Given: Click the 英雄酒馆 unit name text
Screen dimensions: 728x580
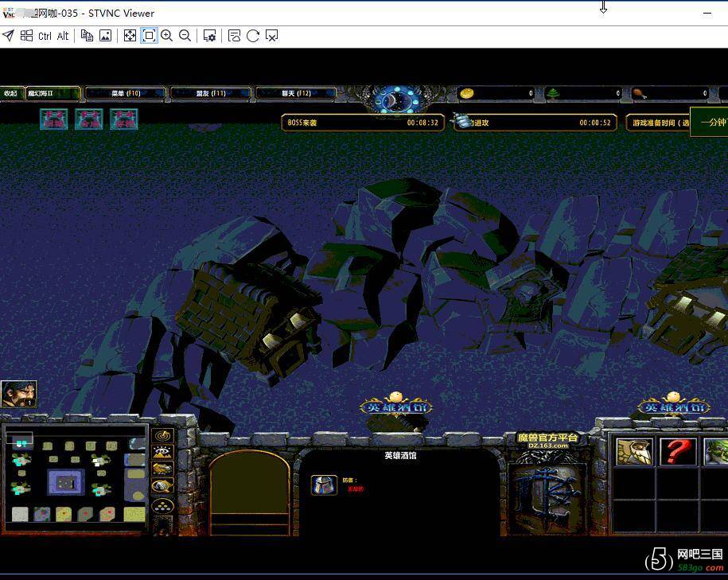Looking at the screenshot, I should [400, 456].
